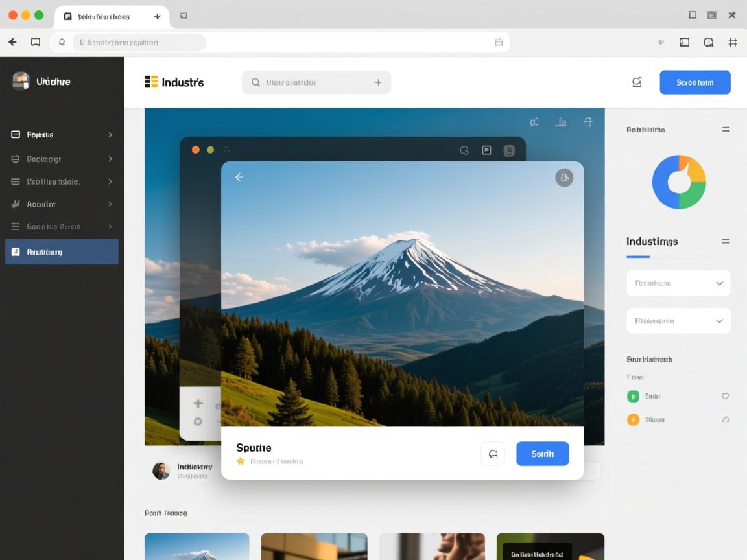Open the mountain thumbnail in the bottom row
747x560 pixels.
(x=196, y=546)
